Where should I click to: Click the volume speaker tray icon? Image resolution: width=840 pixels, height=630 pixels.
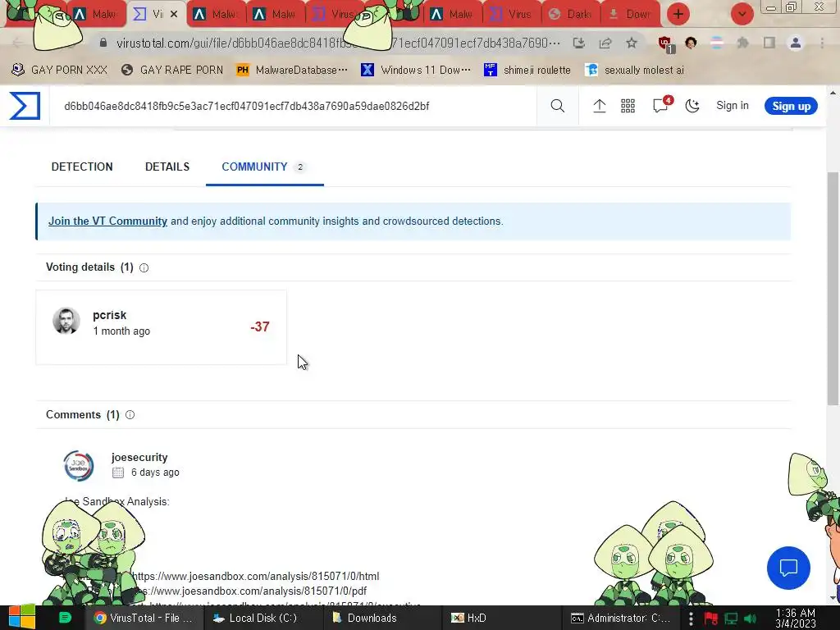pos(750,619)
